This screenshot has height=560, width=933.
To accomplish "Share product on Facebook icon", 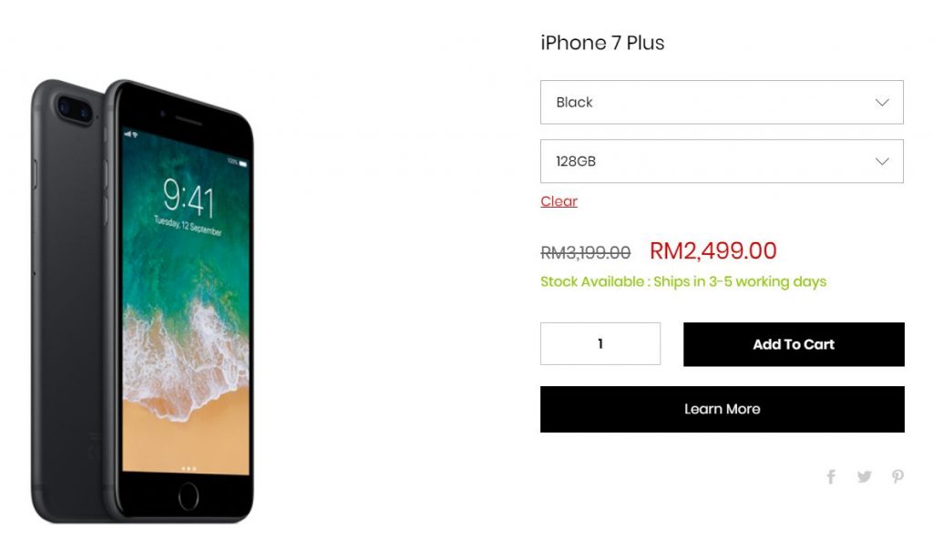I will [x=831, y=476].
